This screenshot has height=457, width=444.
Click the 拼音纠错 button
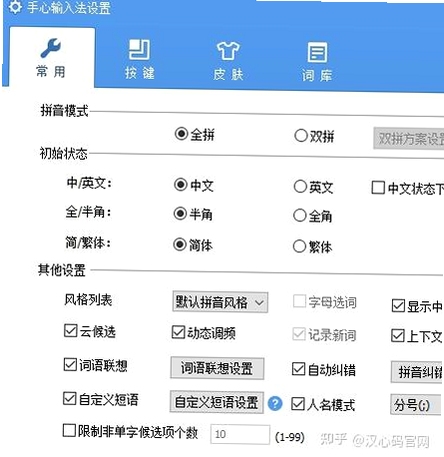pyautogui.click(x=417, y=372)
